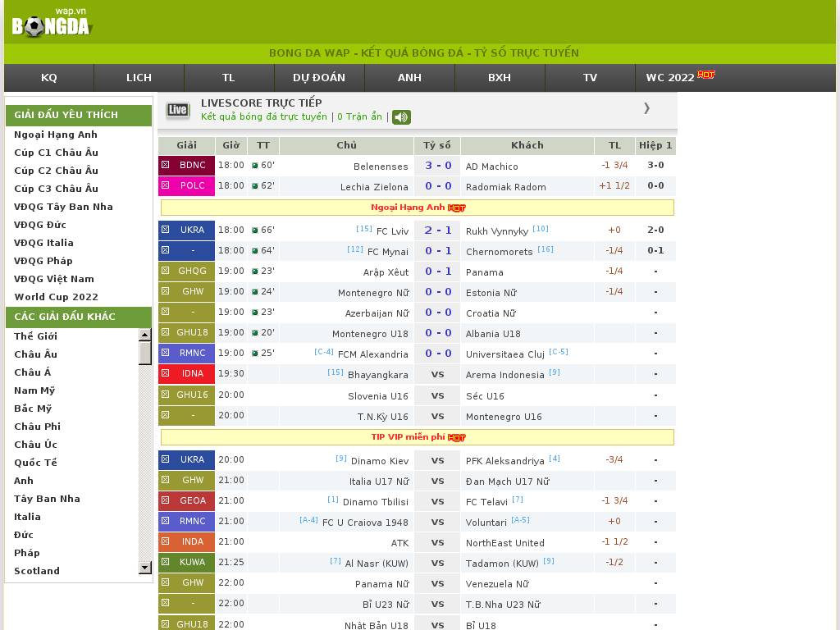
Task: Remove the POLC Lechia Zielona row via X icon
Action: coord(165,185)
